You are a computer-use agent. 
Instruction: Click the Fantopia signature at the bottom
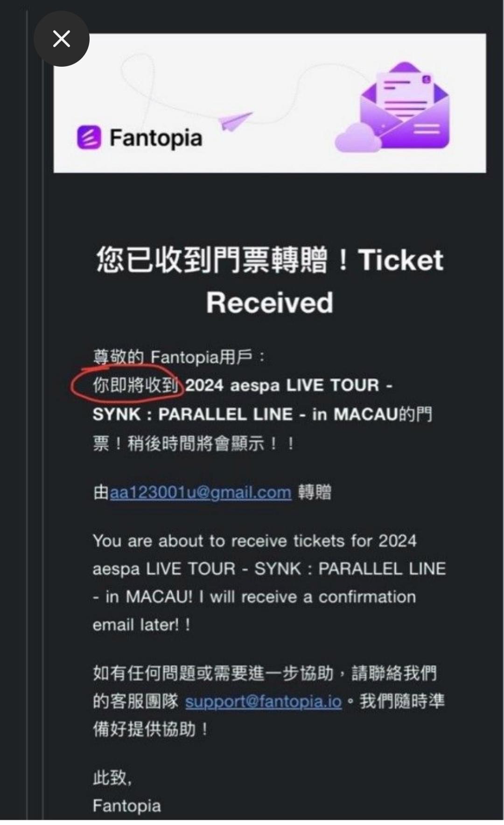point(126,806)
